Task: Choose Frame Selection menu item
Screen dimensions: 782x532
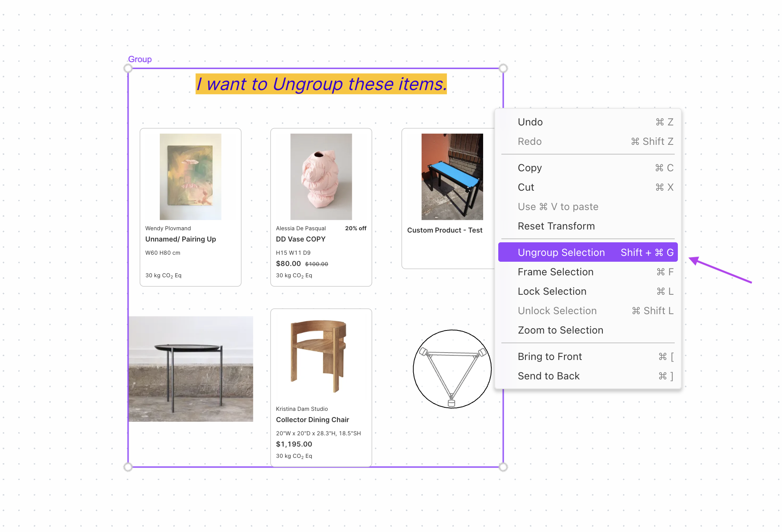Action: point(588,272)
